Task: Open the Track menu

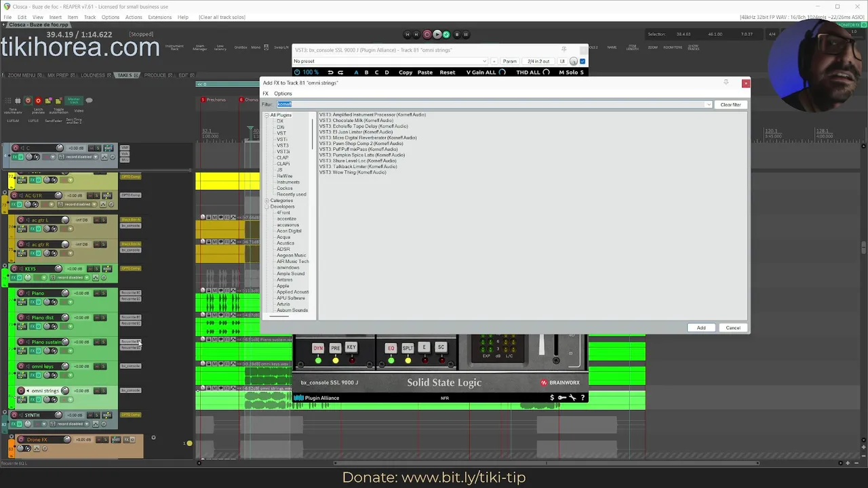Action: click(x=90, y=17)
